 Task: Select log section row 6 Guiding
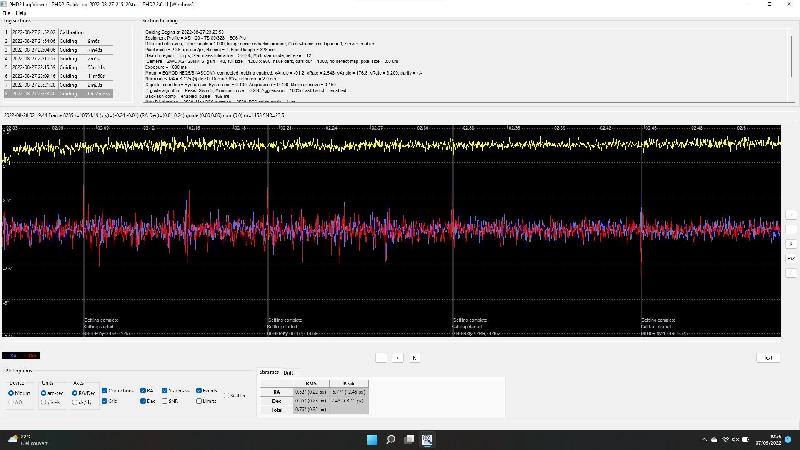click(x=59, y=76)
